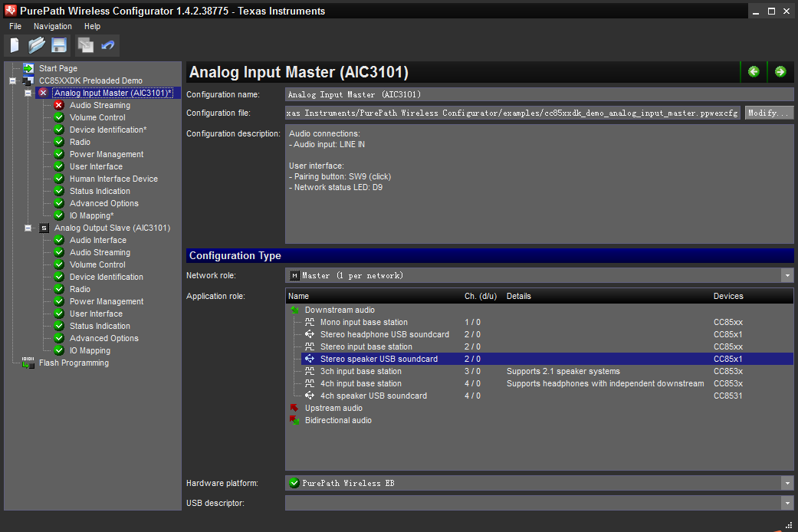The height and width of the screenshot is (532, 798).
Task: Click the Configuration file path field
Action: click(x=513, y=113)
